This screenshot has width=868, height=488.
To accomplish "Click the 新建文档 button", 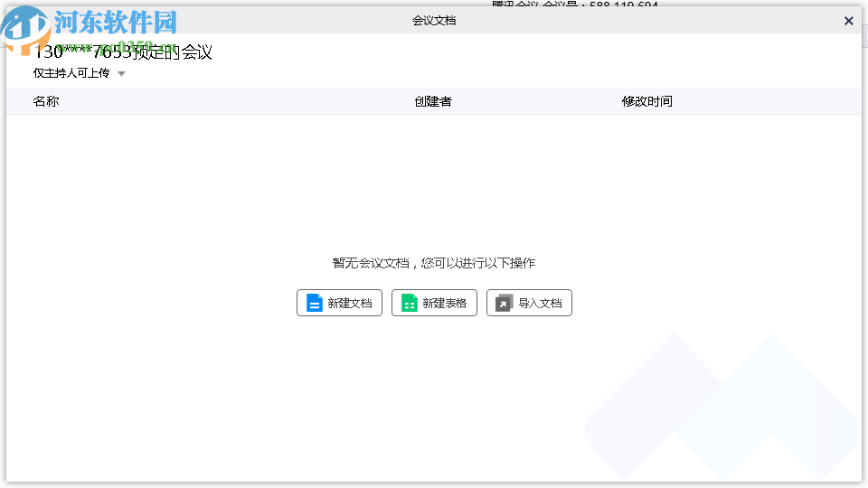I will tap(339, 303).
